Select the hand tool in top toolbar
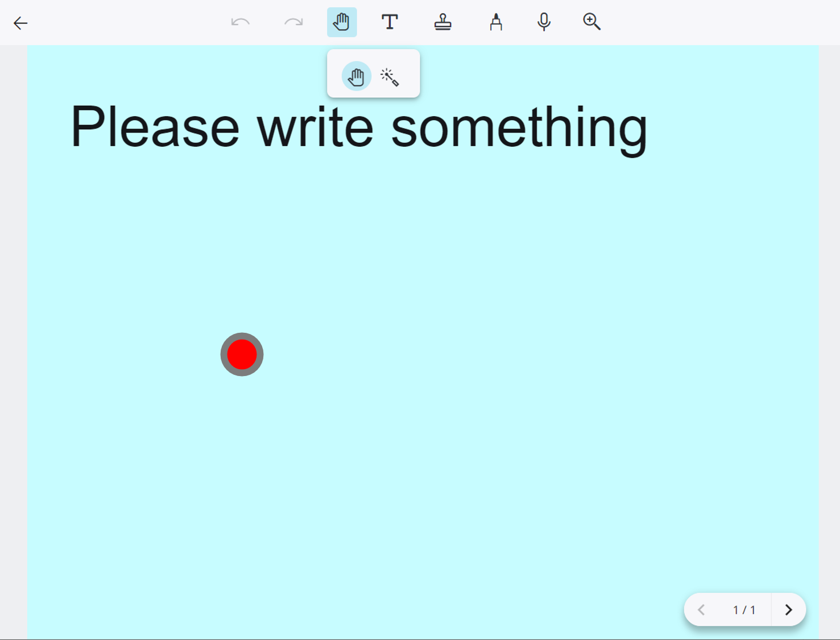This screenshot has height=640, width=840. tap(342, 22)
